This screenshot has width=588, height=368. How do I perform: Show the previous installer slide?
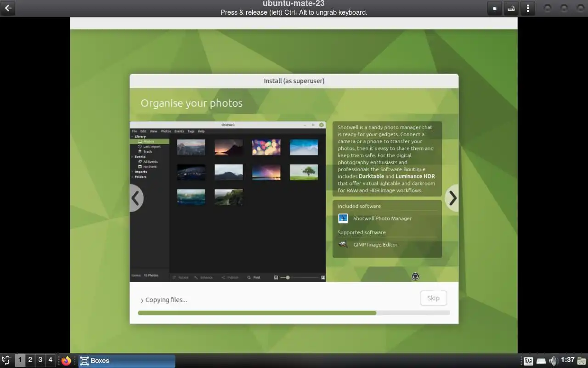tap(136, 198)
